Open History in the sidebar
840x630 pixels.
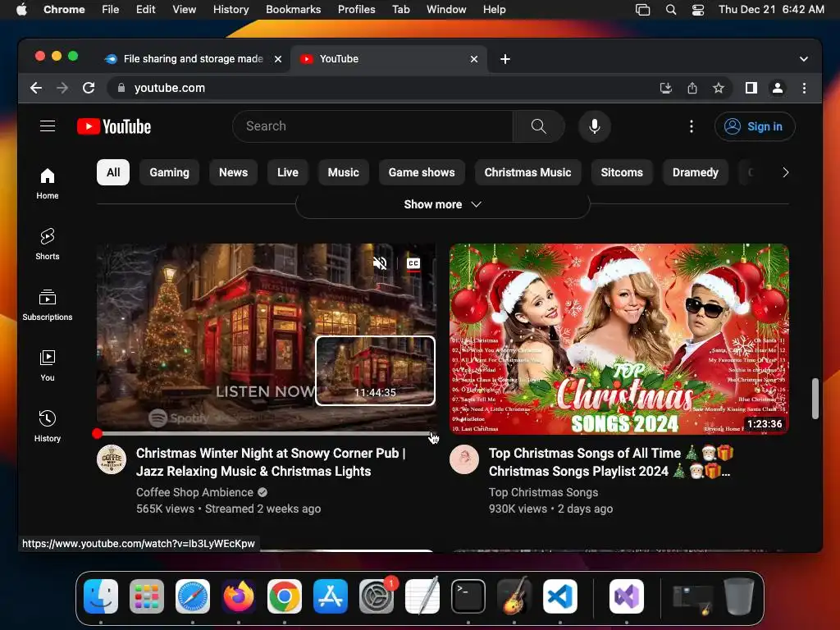point(47,426)
